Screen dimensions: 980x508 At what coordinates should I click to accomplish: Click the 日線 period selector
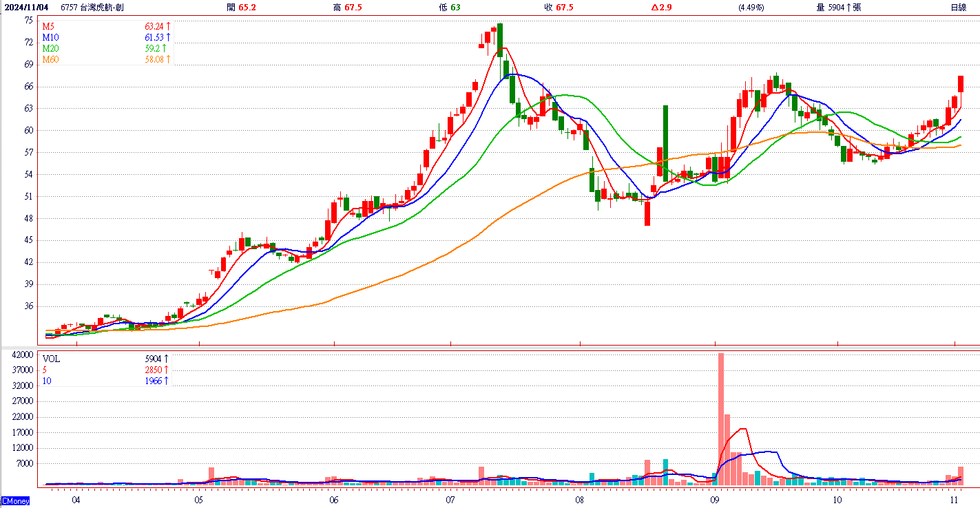click(958, 7)
